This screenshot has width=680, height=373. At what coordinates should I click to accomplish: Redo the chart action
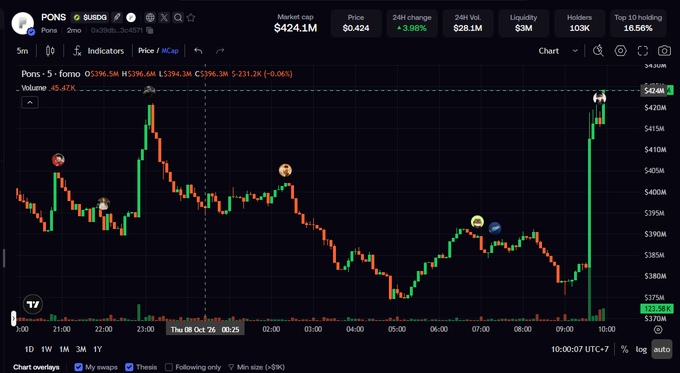point(220,51)
